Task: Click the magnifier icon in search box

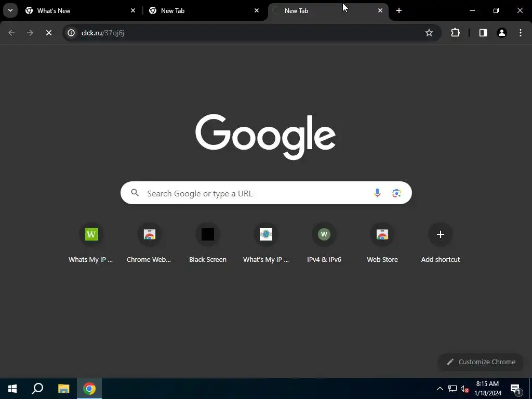Action: pos(135,193)
